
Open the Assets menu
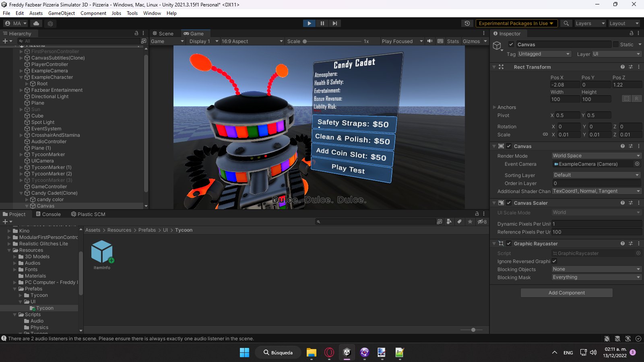36,13
